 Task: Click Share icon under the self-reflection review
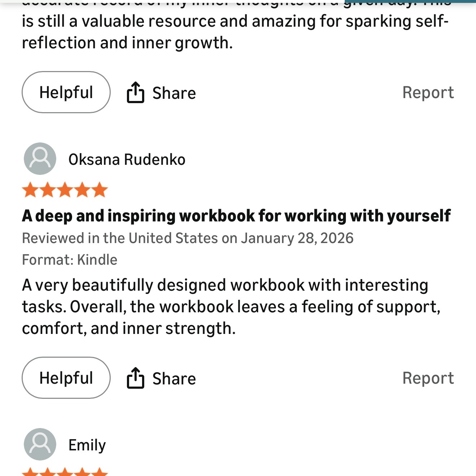pos(135,93)
